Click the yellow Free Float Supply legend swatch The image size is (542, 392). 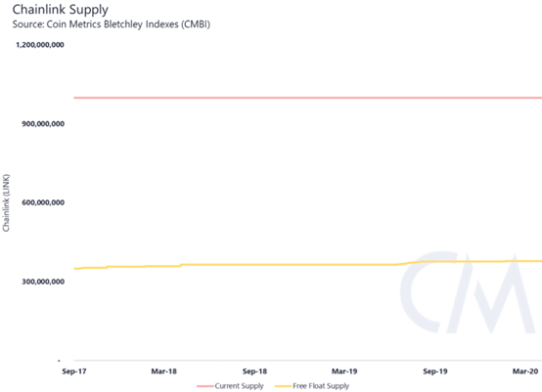[x=283, y=386]
